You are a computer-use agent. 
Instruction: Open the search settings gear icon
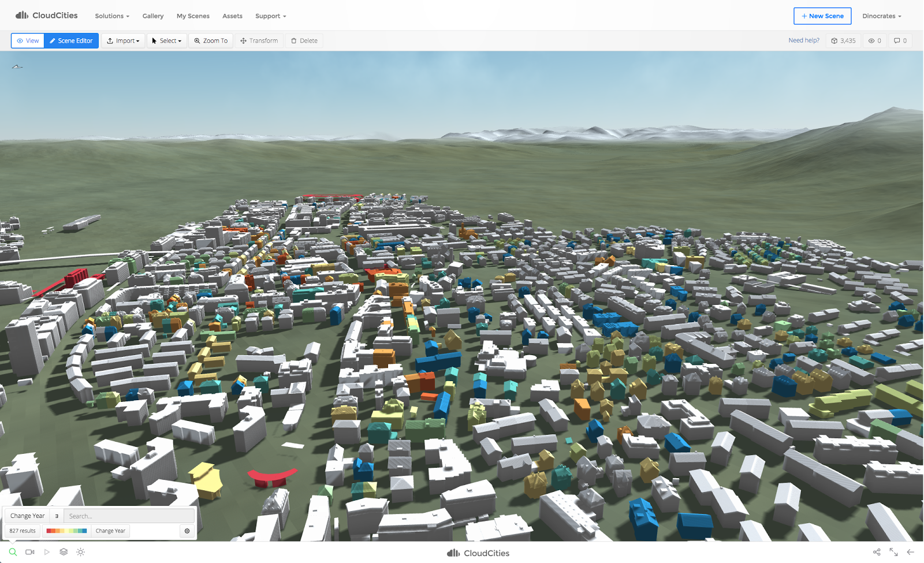coord(187,531)
